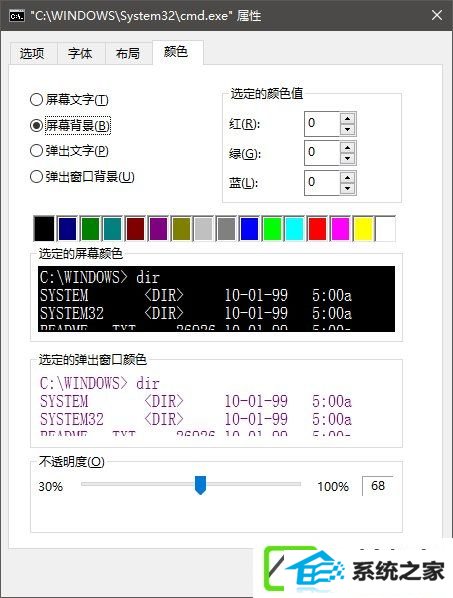Click the blue (蓝) value input field
Image resolution: width=453 pixels, height=598 pixels.
[x=322, y=183]
